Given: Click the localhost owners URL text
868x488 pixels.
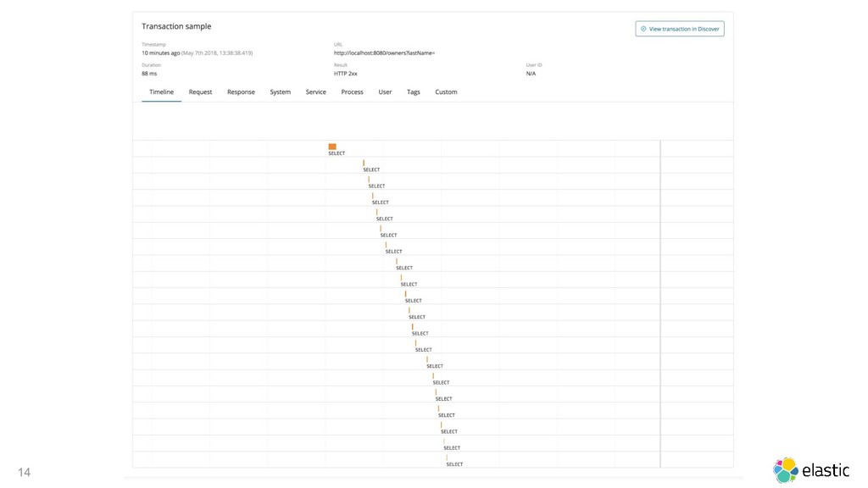Looking at the screenshot, I should (384, 53).
